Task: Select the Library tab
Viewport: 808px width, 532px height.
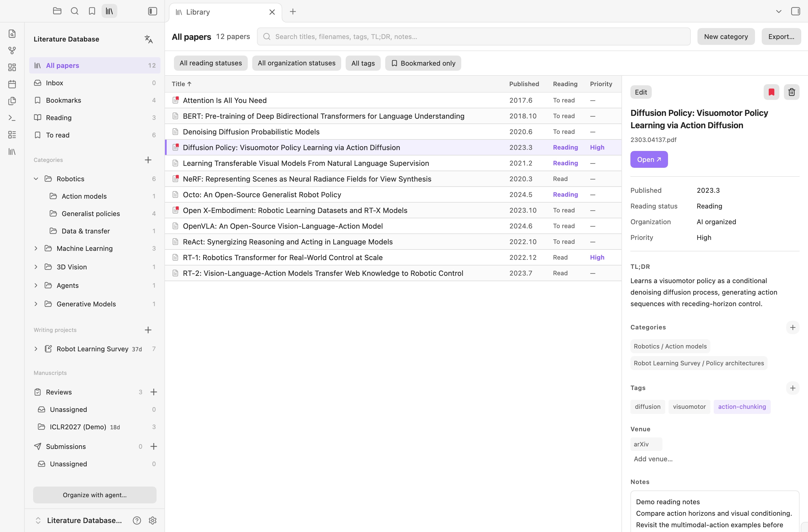Action: coord(225,12)
